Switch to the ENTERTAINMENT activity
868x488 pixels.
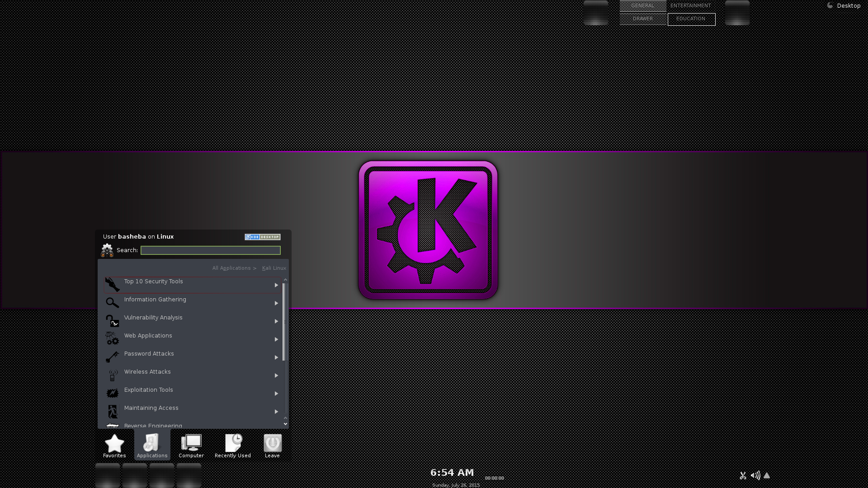(691, 6)
